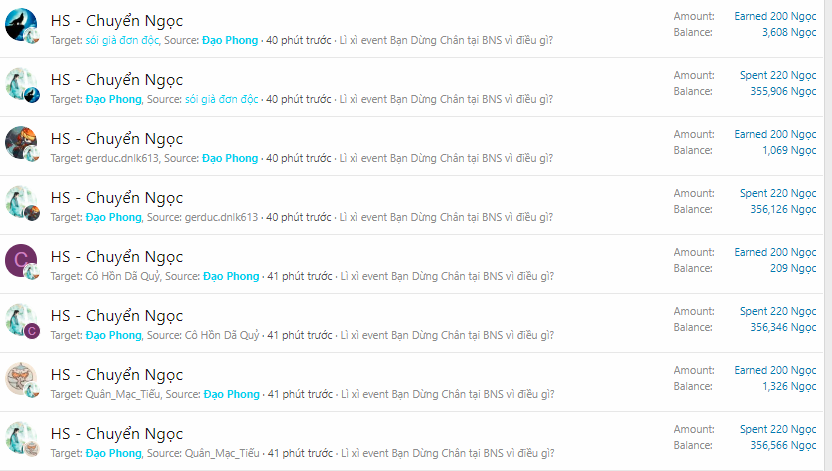Viewport: 832px width, 471px height.
Task: Click Đạo Phong avatar in second row
Action: [21, 83]
